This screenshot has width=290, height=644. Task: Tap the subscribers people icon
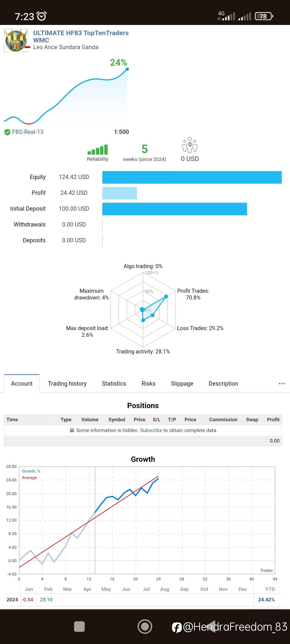click(190, 145)
